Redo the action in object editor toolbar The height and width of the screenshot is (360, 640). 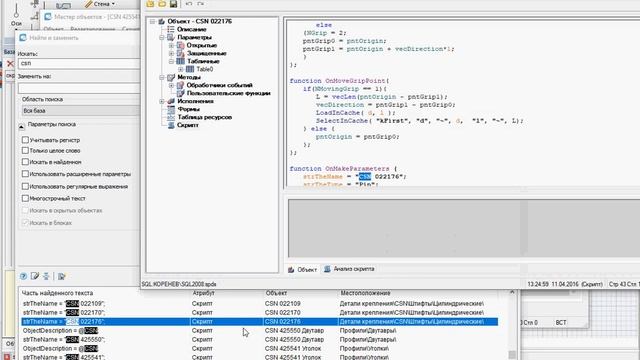tap(200, 4)
